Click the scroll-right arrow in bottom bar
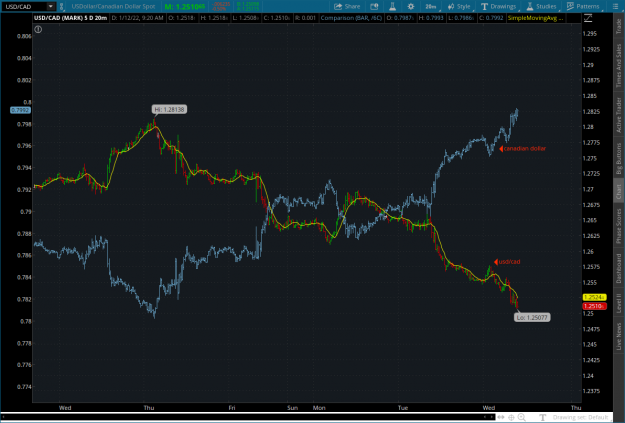This screenshot has height=423, width=625. pos(491,417)
